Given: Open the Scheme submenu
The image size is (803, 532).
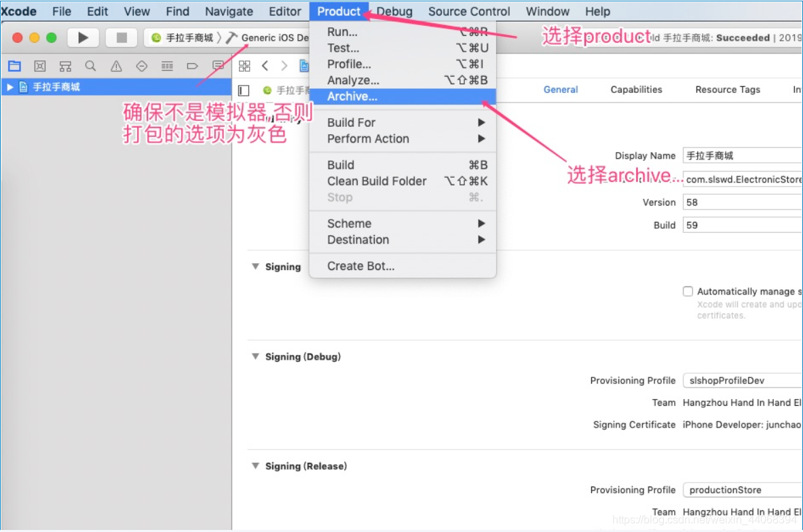Looking at the screenshot, I should click(x=403, y=224).
